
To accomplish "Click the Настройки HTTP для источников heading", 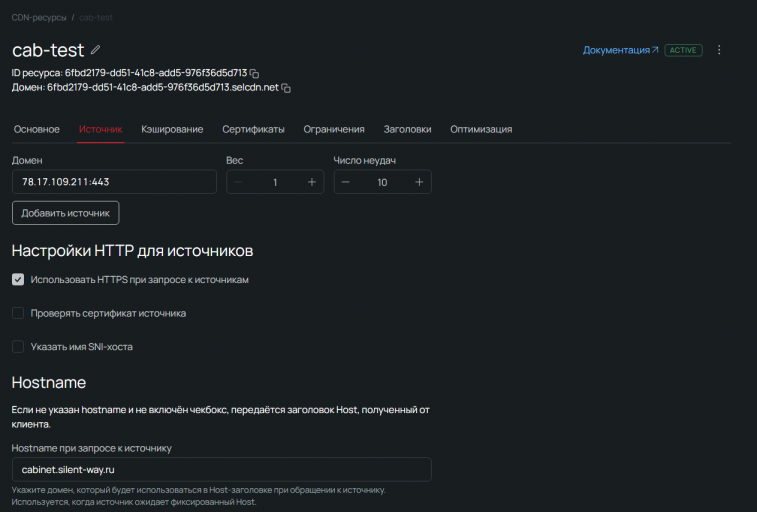I will [x=132, y=251].
